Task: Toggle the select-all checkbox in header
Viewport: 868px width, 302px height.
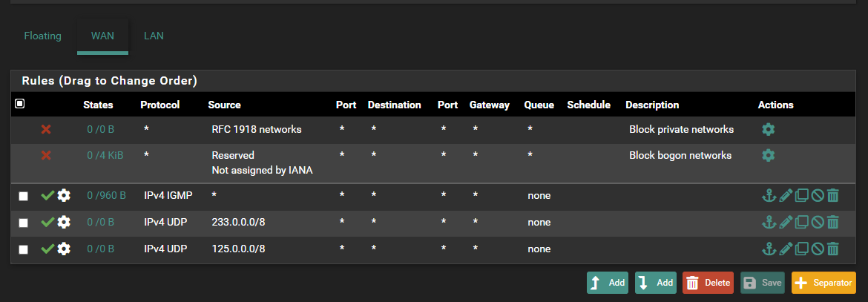Action: click(x=20, y=105)
